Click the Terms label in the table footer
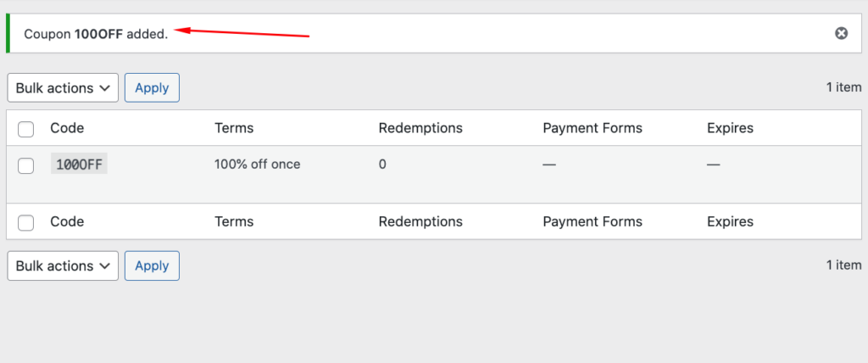 (234, 221)
